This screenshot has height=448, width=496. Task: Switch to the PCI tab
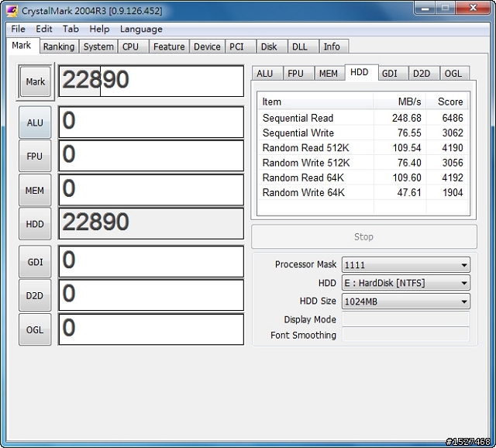click(240, 47)
